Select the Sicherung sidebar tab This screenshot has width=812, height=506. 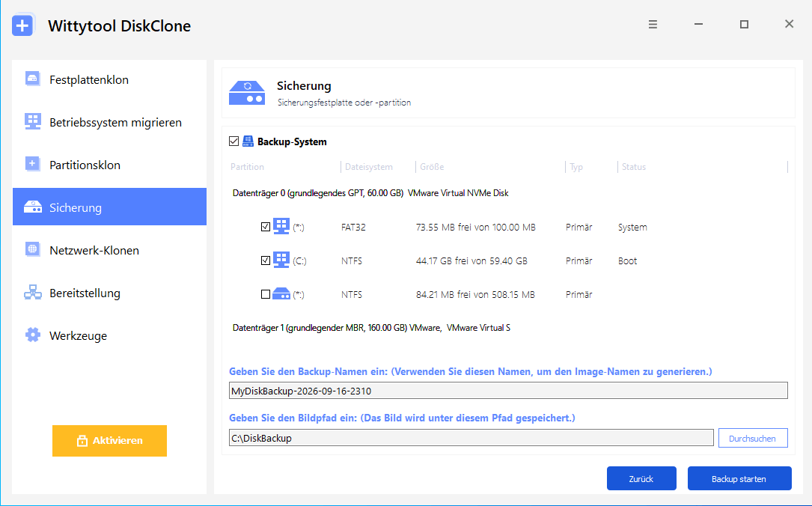click(109, 207)
